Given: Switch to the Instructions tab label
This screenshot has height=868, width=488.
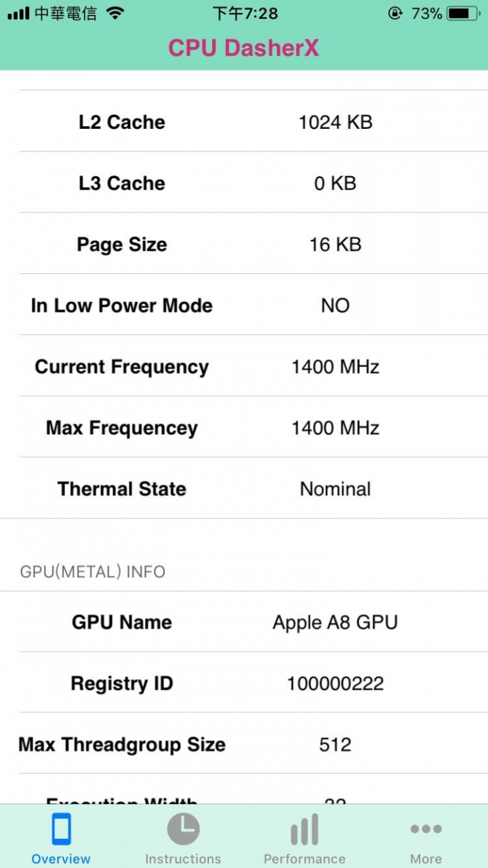Looking at the screenshot, I should click(x=183, y=859).
